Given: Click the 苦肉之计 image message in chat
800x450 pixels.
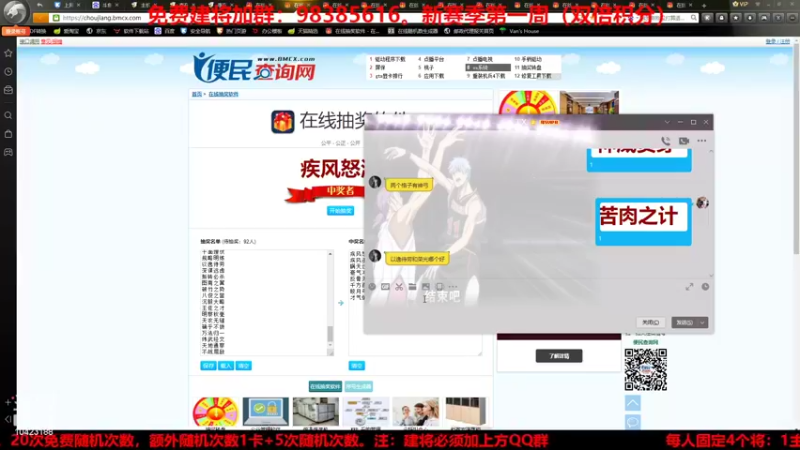Looking at the screenshot, I should pyautogui.click(x=643, y=221).
